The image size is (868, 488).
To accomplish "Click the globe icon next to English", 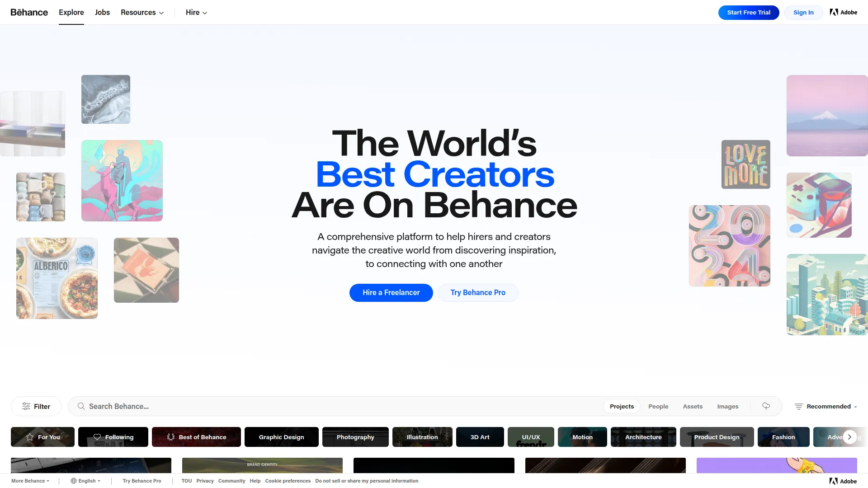I will pos(73,481).
